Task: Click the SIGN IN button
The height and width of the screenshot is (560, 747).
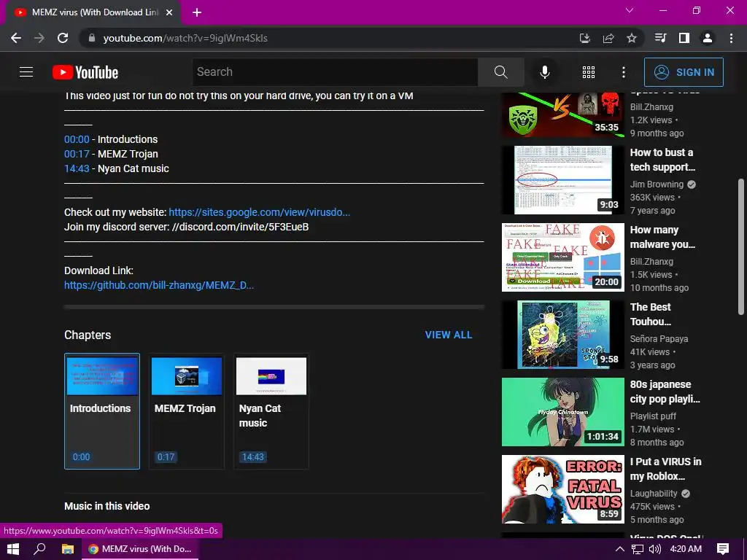Action: coord(684,72)
